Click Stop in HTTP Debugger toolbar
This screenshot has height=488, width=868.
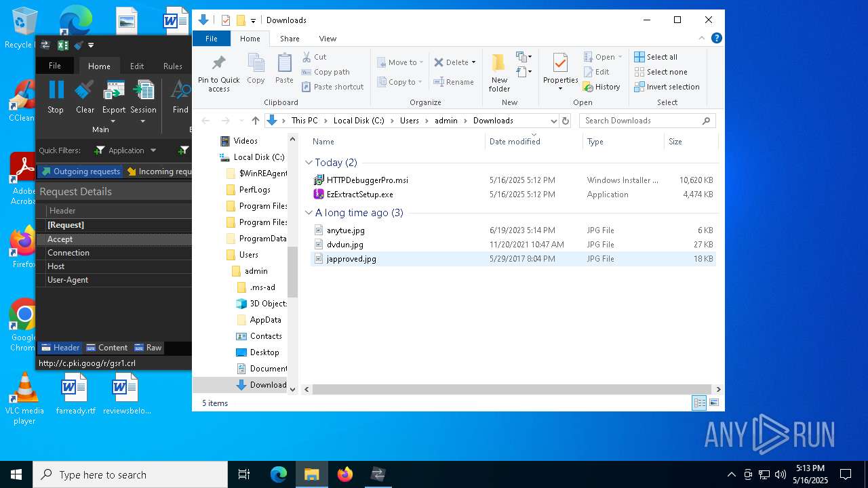tap(56, 97)
